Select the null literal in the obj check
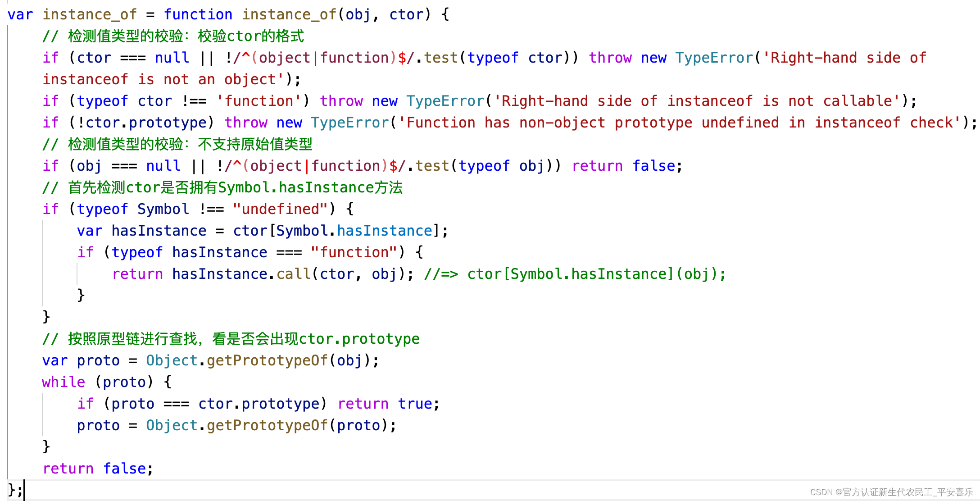The image size is (980, 501). (163, 165)
